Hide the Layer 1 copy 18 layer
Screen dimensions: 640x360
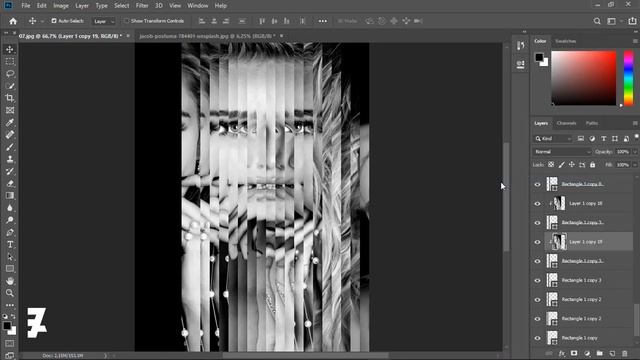[537, 204]
